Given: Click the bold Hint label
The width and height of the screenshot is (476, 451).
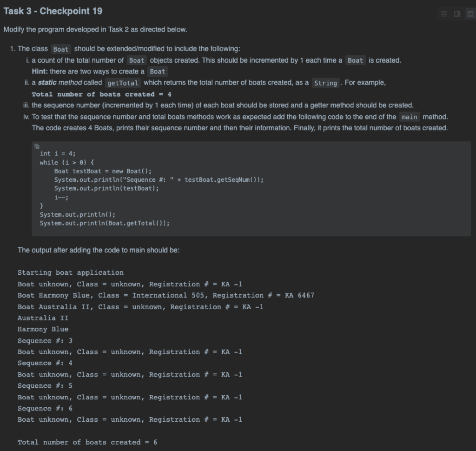Looking at the screenshot, I should (x=39, y=71).
